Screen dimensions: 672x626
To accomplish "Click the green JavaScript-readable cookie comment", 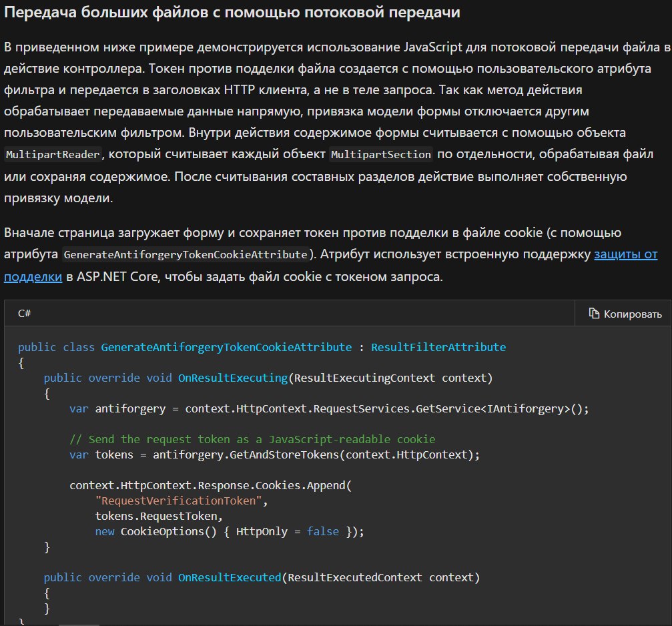I will pyautogui.click(x=252, y=439).
